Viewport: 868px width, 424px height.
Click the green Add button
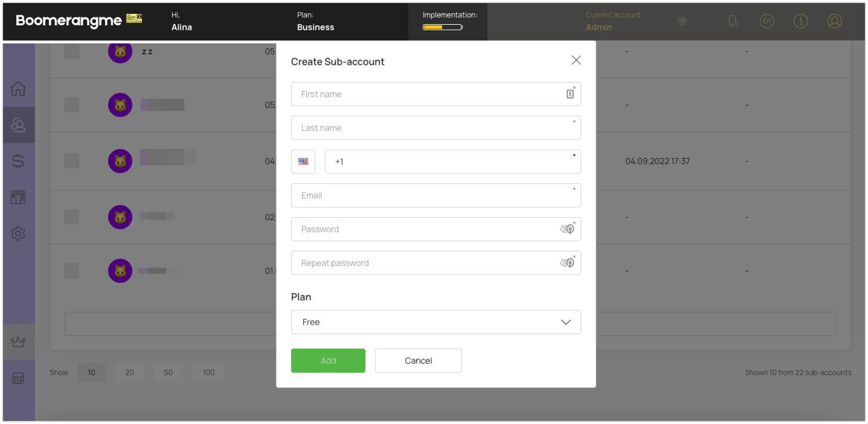[328, 361]
